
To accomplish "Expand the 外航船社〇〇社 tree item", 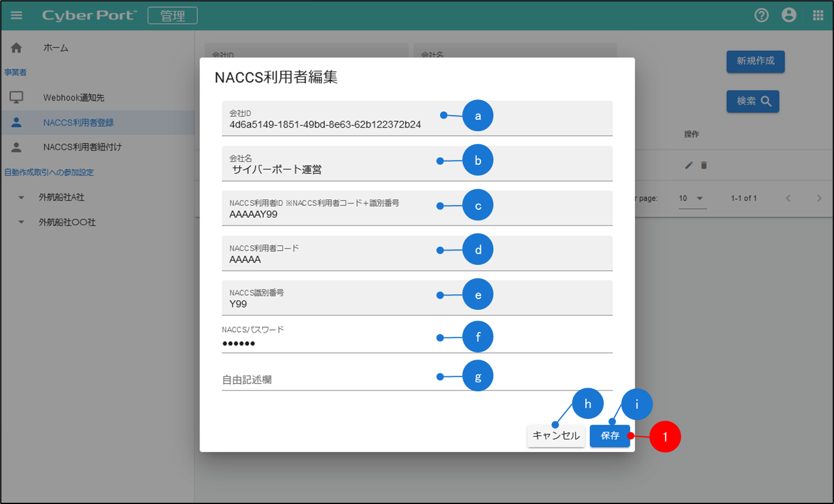I will [x=22, y=222].
